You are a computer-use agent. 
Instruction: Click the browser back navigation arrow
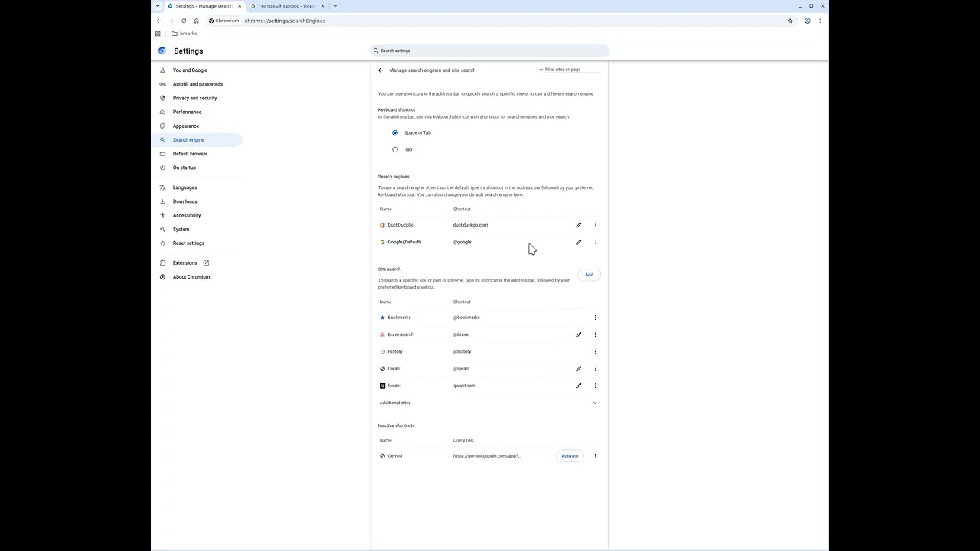(x=159, y=21)
